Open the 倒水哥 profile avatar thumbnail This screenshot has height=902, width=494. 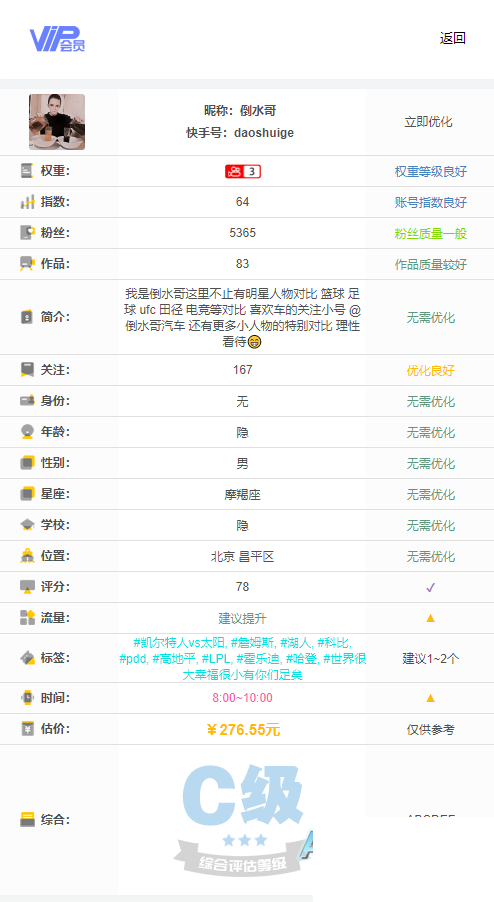pos(57,122)
